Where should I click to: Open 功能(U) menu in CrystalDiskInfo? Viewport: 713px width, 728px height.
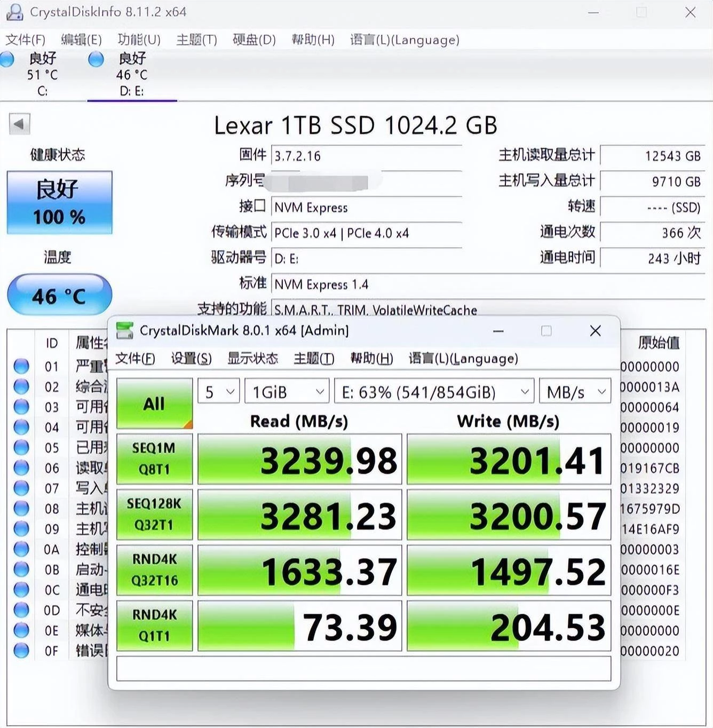(x=139, y=39)
